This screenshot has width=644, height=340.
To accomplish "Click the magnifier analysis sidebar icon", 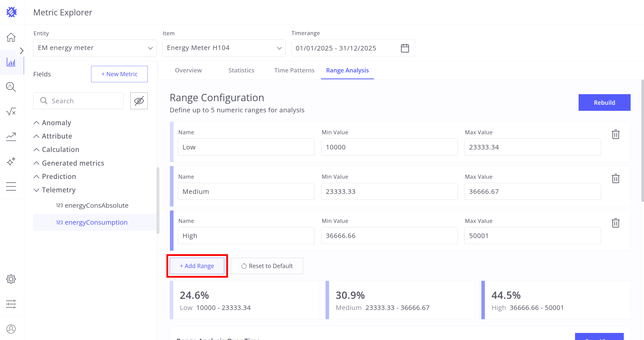I will [11, 87].
